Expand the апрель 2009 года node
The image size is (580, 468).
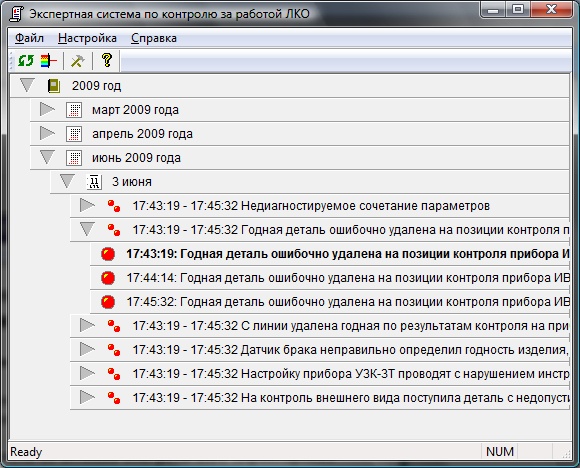(x=47, y=133)
